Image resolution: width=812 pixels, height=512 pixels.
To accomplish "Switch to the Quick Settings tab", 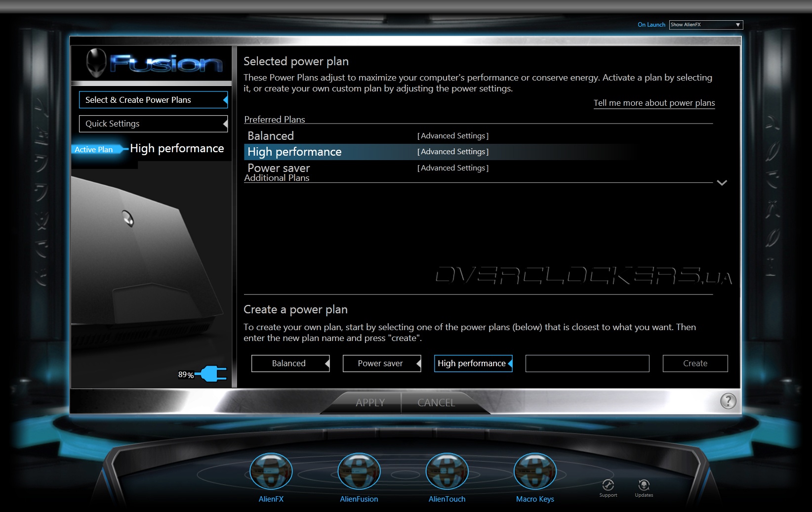I will click(x=153, y=124).
